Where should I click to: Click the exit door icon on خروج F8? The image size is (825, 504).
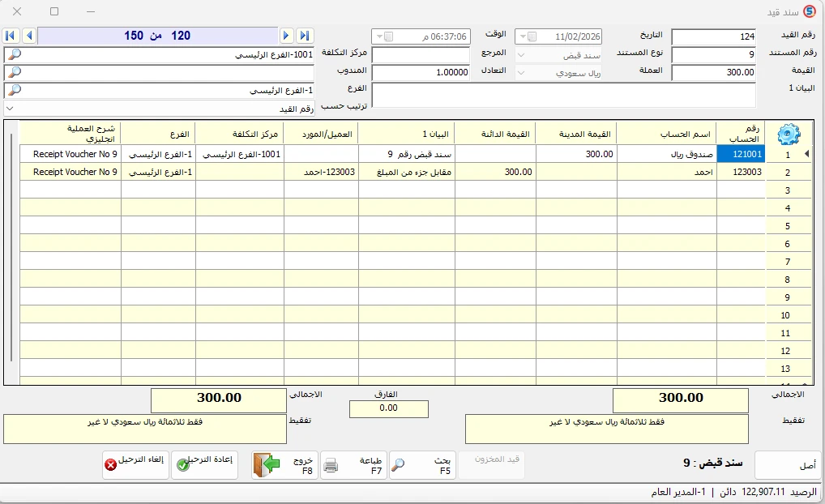[x=267, y=464]
